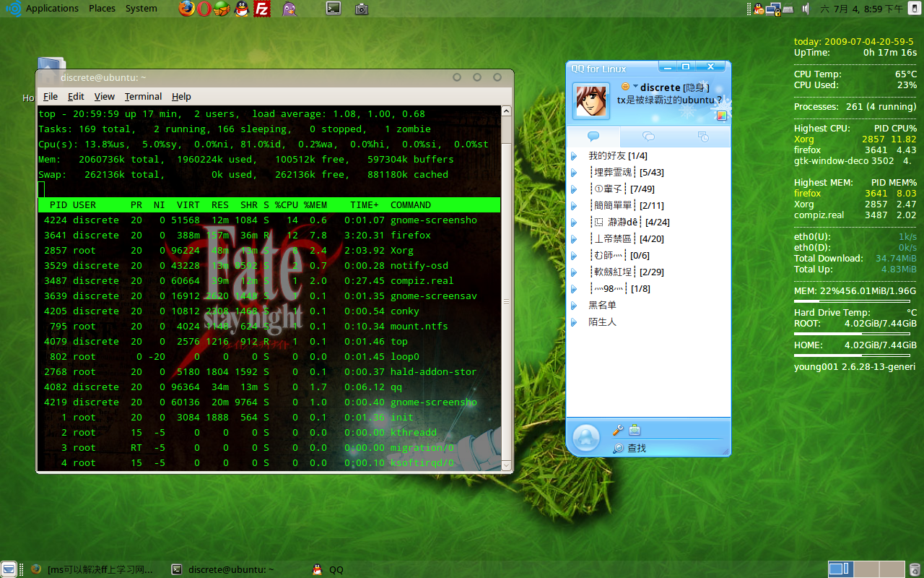Switch to the third workspace

tap(892, 569)
